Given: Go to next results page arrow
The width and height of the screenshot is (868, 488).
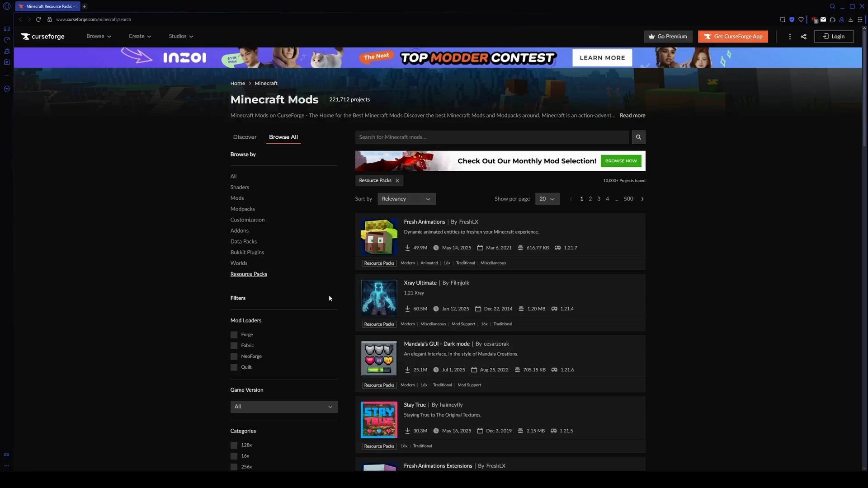Looking at the screenshot, I should click(642, 199).
